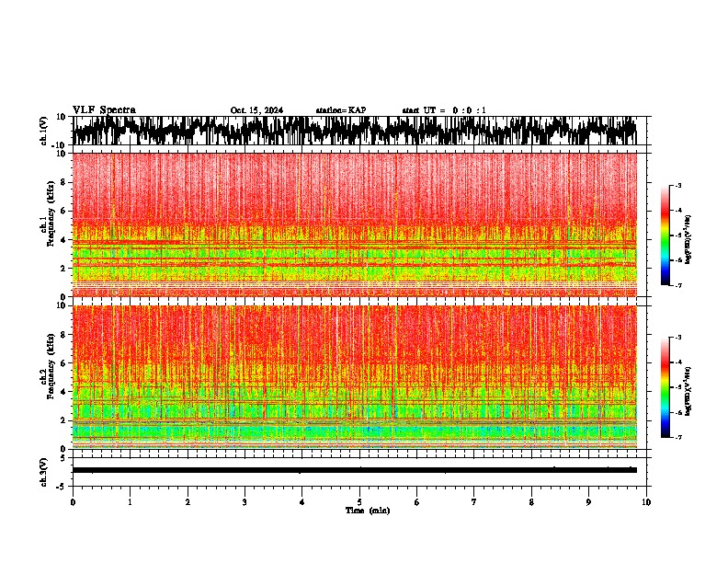Screen dimensions: 728x563
Task: Click the "4" kHz tick on ch.2 frequency axis
Action: pyautogui.click(x=63, y=392)
